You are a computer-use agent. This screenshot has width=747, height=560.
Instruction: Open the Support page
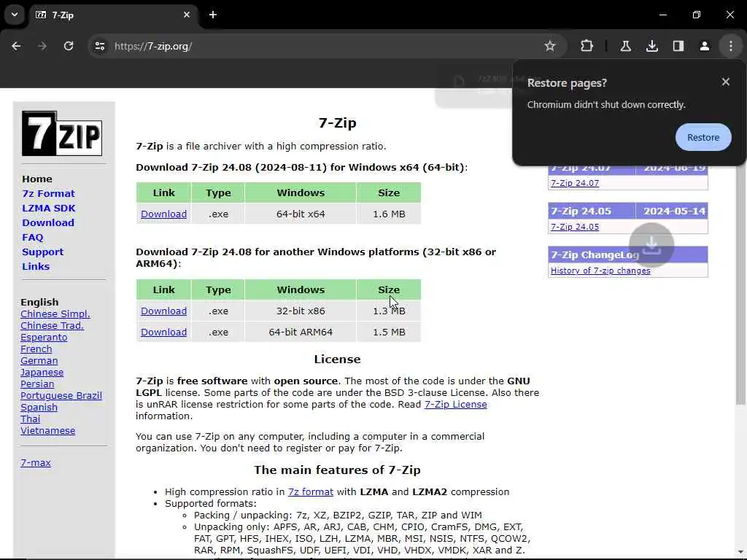[42, 252]
